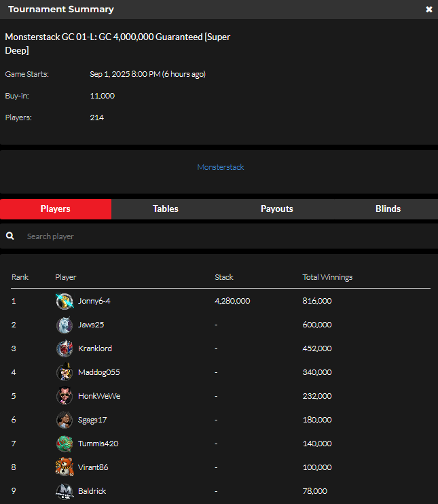Click the Tournament Summary header title
438x504 pixels.
point(61,10)
